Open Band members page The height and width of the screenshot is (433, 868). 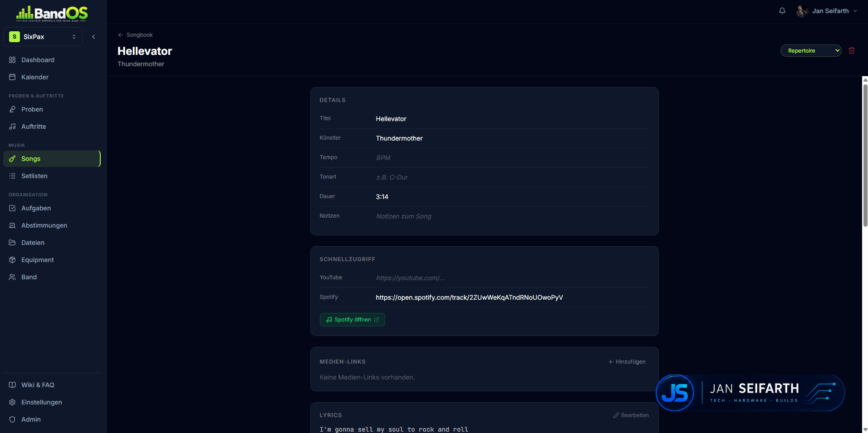point(52,277)
